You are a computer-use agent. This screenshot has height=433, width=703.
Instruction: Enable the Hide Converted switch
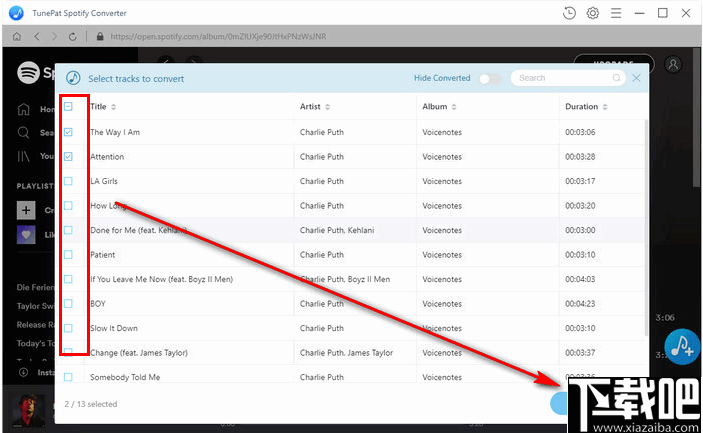(490, 79)
